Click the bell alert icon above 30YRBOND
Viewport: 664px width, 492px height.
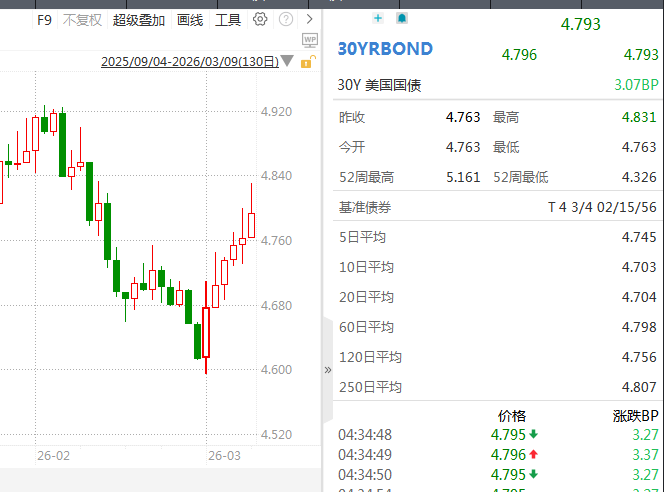tap(402, 18)
